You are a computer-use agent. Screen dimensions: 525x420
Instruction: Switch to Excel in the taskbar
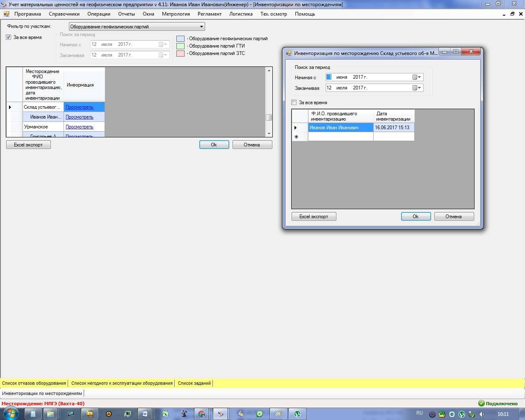(164, 414)
